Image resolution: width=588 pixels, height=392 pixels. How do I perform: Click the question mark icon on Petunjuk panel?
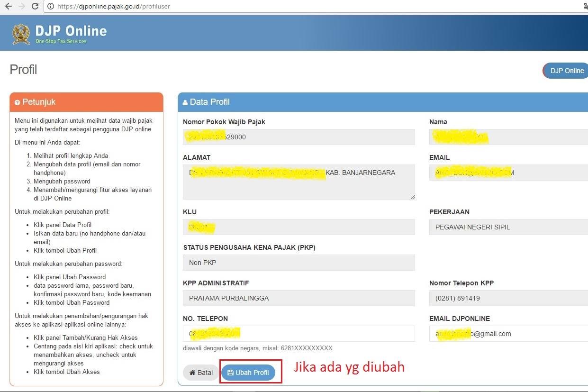[18, 102]
